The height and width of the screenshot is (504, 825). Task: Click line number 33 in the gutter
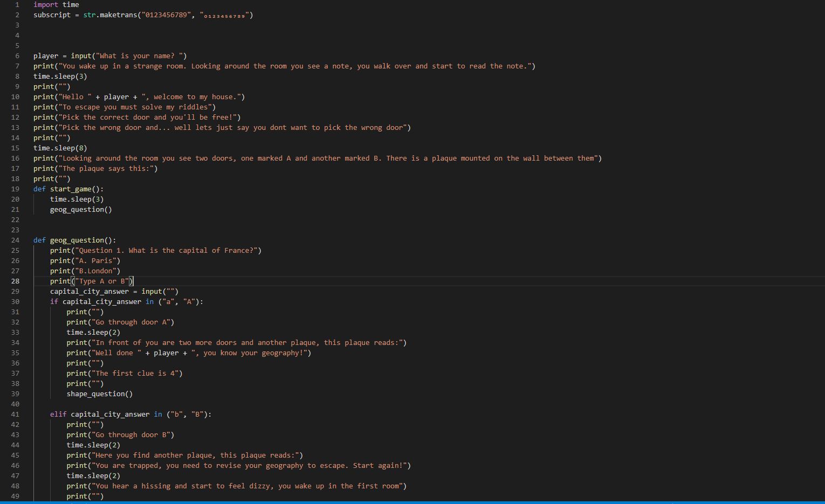[15, 333]
